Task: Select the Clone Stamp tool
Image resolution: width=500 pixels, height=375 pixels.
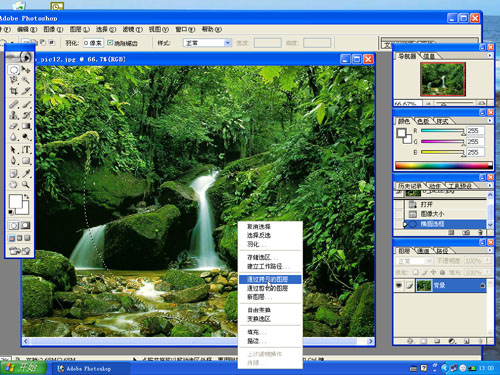Action: click(x=14, y=115)
